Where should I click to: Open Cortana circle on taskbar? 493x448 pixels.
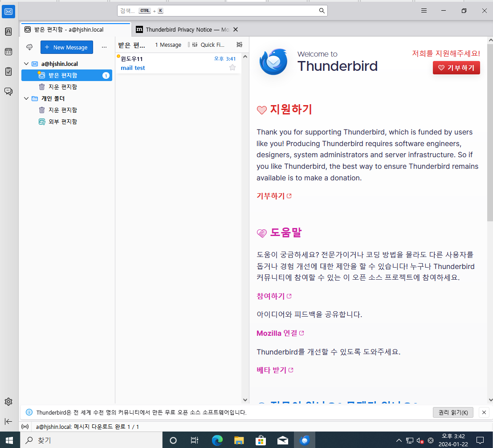173,440
